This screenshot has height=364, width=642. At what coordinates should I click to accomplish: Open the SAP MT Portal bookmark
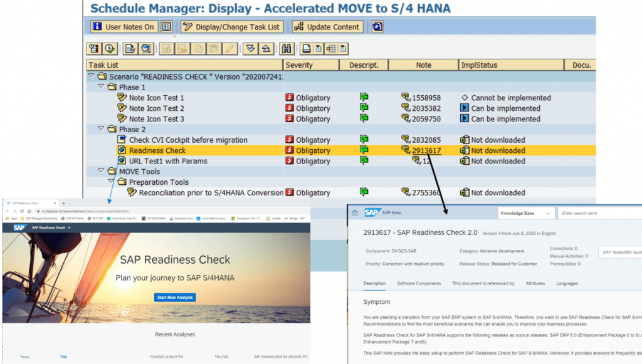point(71,219)
